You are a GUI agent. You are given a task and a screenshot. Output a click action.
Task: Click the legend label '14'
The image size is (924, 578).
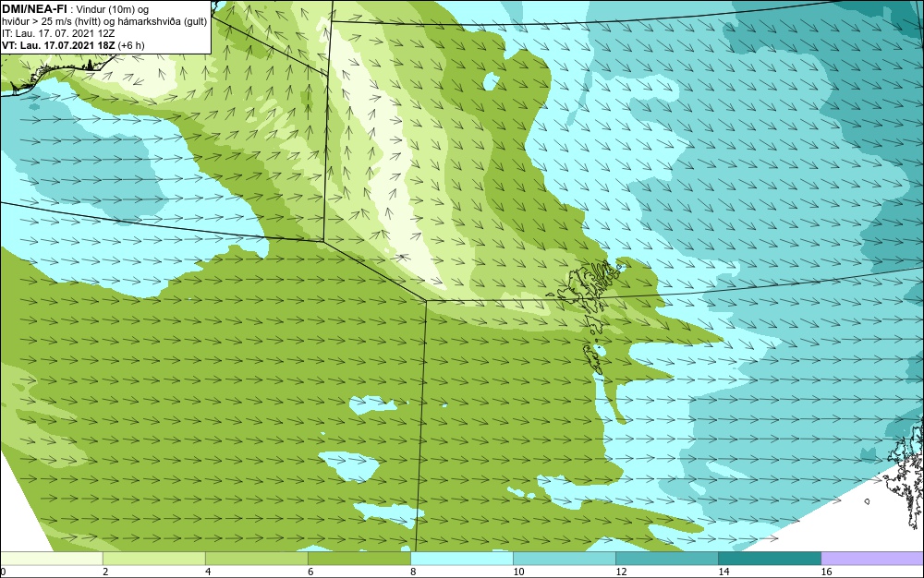723,572
